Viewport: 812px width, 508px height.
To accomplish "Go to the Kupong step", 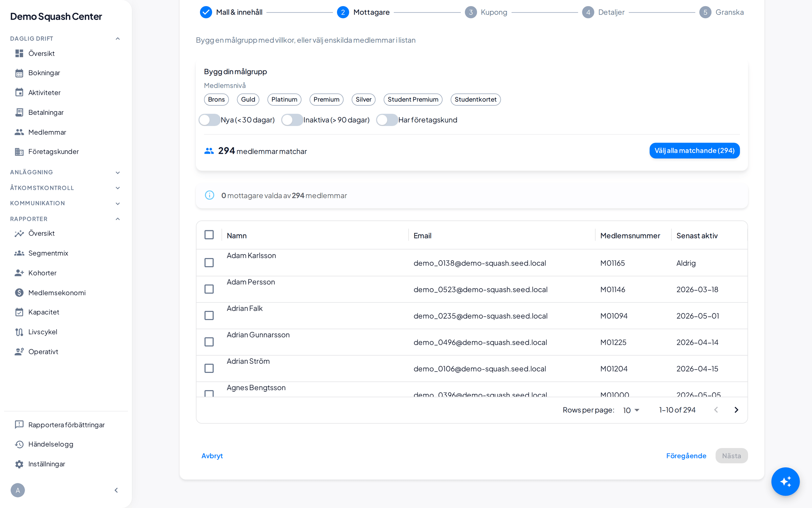I will pyautogui.click(x=486, y=12).
